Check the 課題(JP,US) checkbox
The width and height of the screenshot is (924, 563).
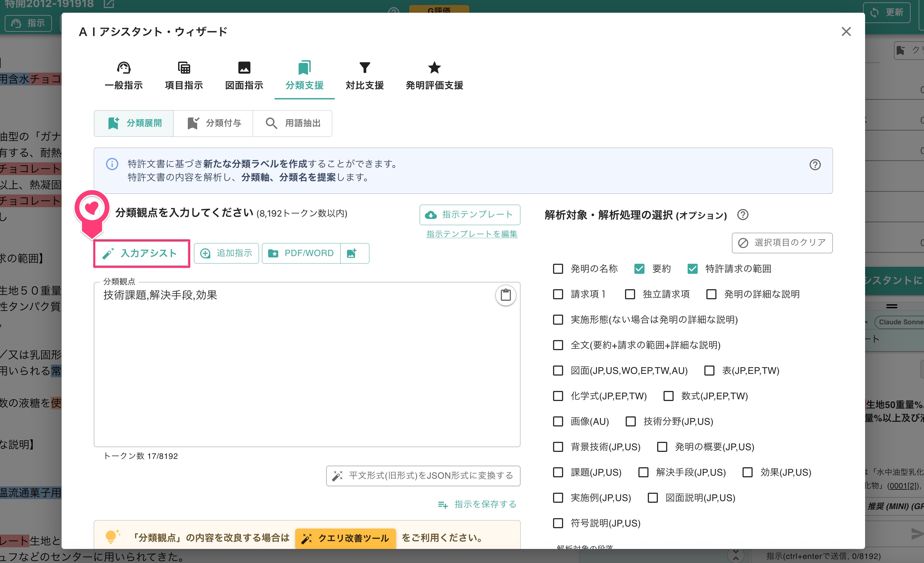[558, 473]
